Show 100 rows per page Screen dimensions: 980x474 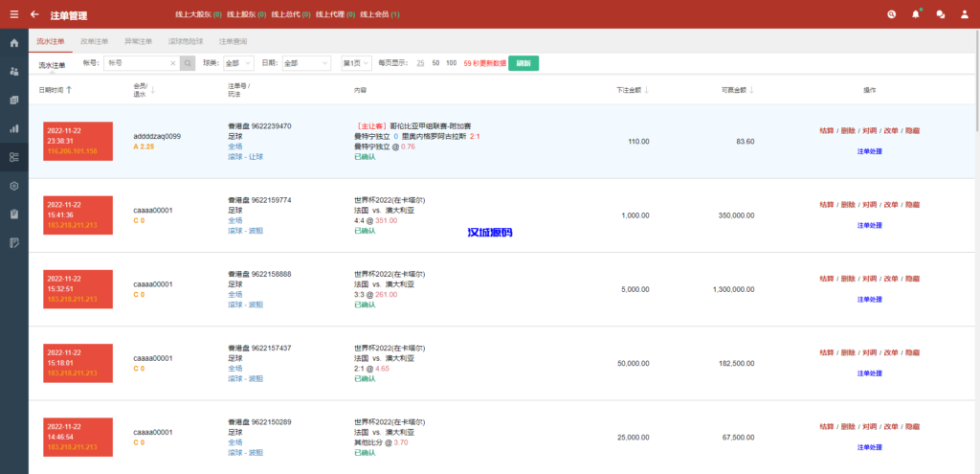pos(452,63)
